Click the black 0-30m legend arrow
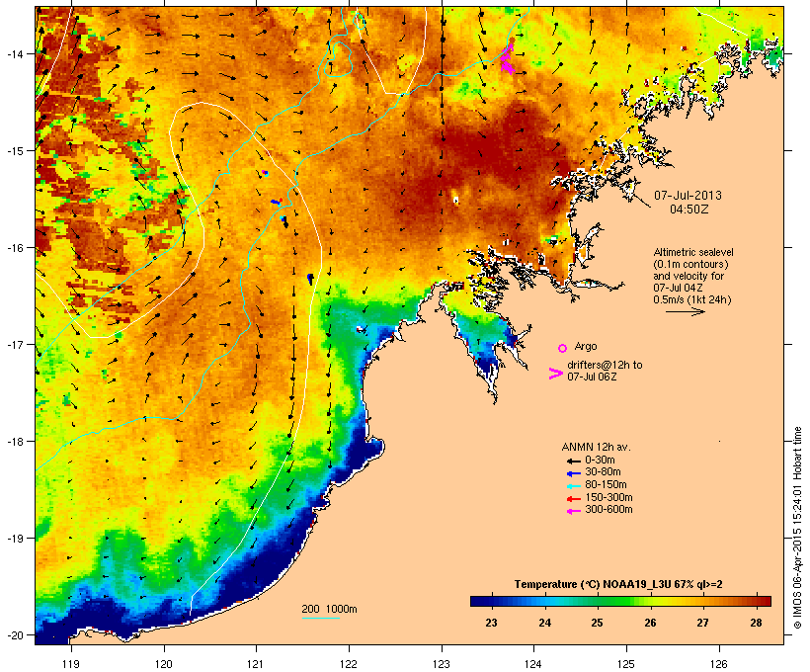810x672 pixels. click(573, 462)
